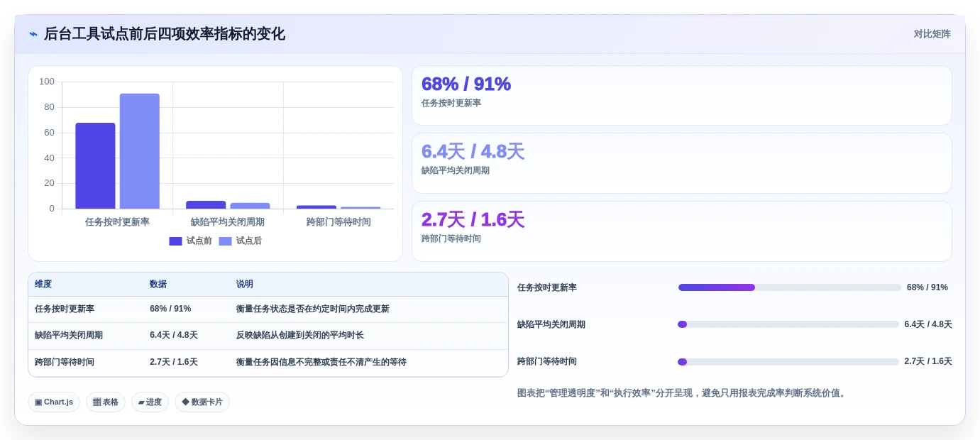Image resolution: width=980 pixels, height=440 pixels.
Task: Click the chart x-axis label 缺陷平均关闭周期
Action: pos(228,222)
